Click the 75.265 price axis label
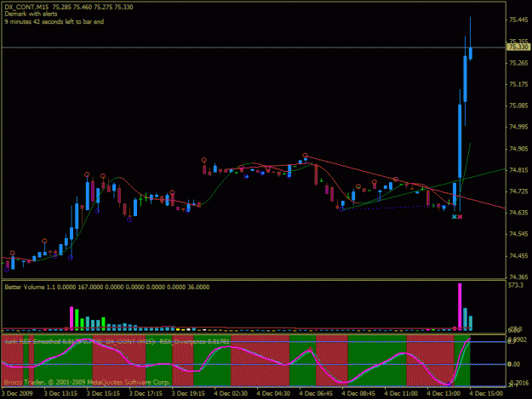The width and height of the screenshot is (532, 399). tap(518, 63)
